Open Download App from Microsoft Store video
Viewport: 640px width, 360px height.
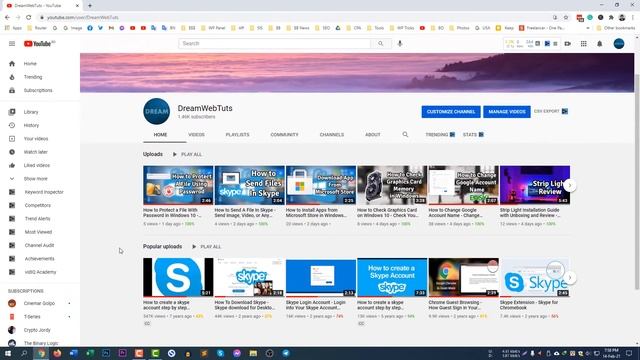pyautogui.click(x=321, y=185)
